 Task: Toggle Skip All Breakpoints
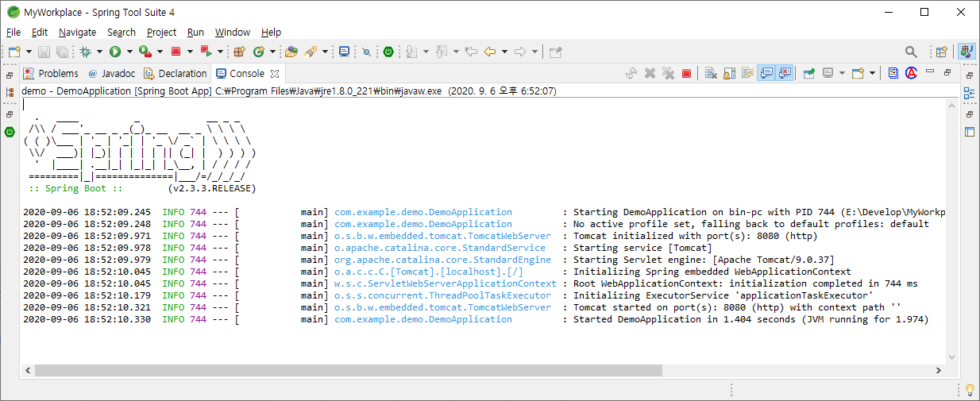366,52
